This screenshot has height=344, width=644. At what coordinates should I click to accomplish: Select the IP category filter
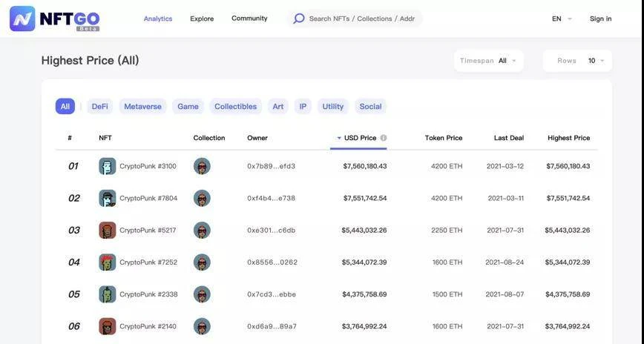[x=303, y=106]
